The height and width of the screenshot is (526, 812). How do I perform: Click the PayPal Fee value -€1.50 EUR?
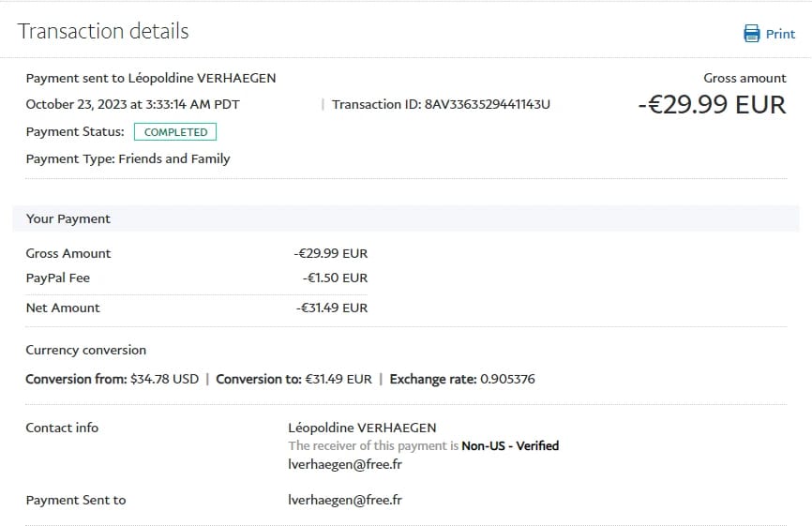[x=335, y=278]
